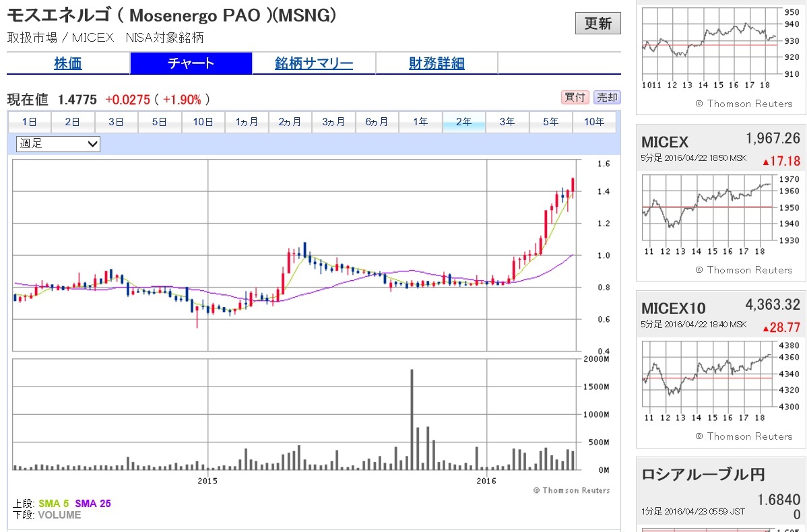The width and height of the screenshot is (807, 532).
Task: View the 3年 chart range
Action: (x=507, y=122)
